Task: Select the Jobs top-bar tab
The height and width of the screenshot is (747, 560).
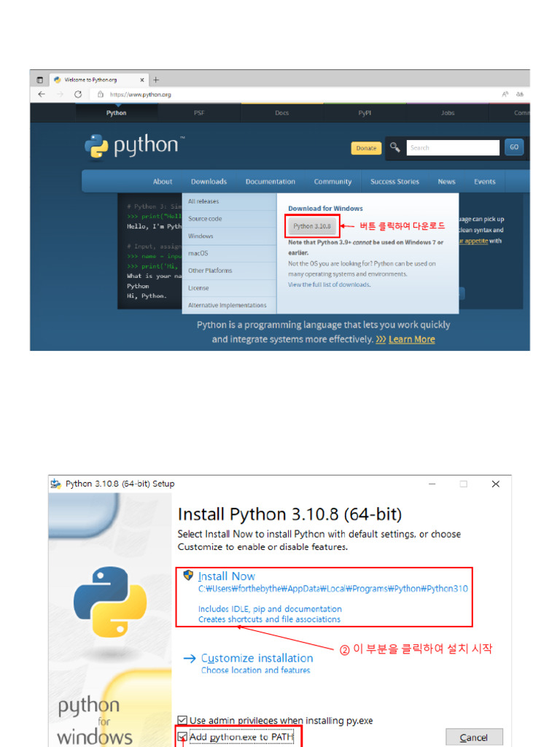Action: click(448, 113)
